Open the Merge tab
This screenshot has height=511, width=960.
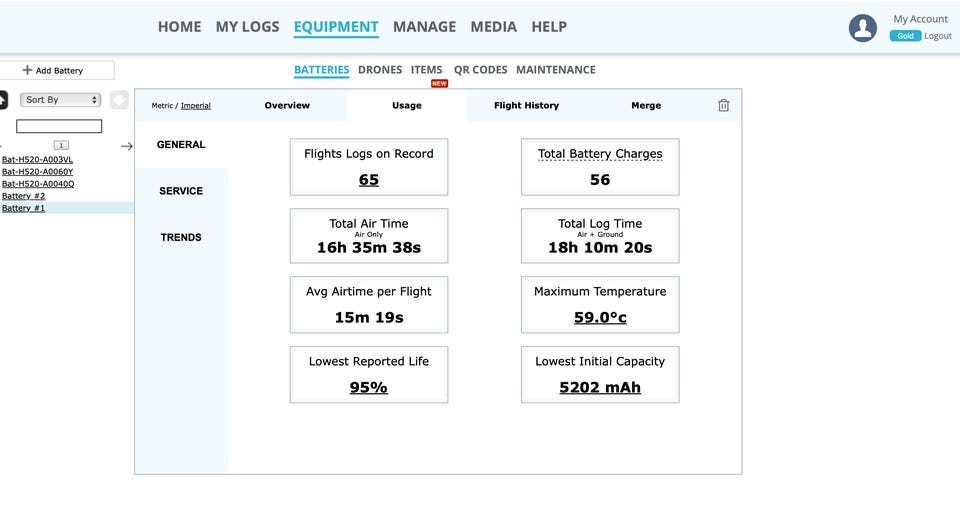(x=646, y=105)
